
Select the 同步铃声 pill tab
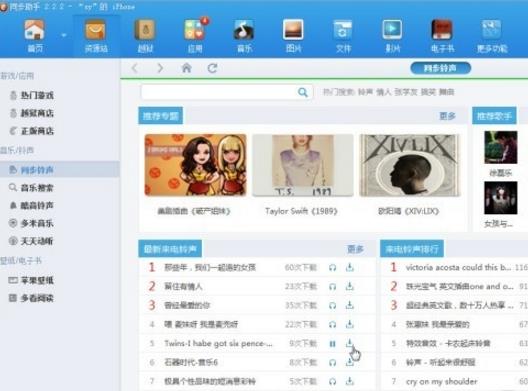point(440,68)
